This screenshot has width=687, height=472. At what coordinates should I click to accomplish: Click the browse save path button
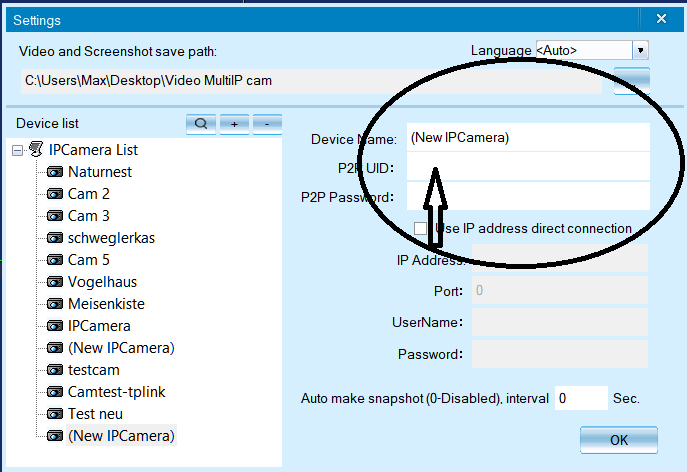631,80
